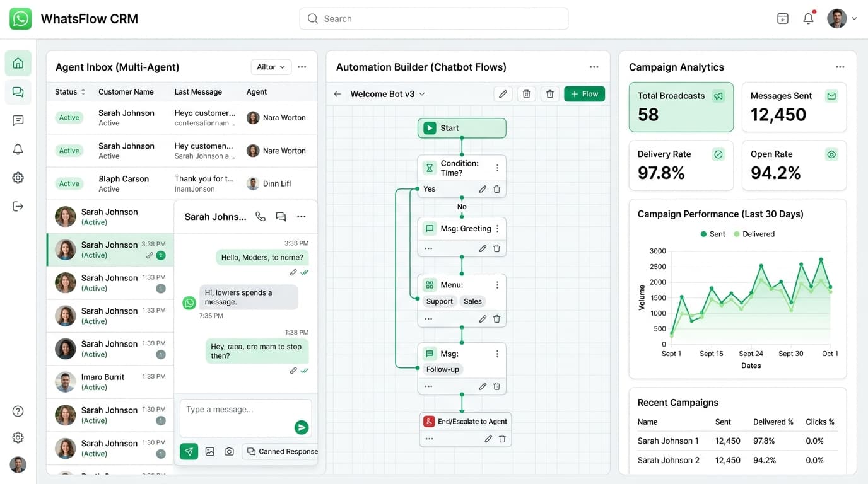Click the Open Rate eye icon
Viewport: 868px width, 484px height.
click(x=831, y=154)
